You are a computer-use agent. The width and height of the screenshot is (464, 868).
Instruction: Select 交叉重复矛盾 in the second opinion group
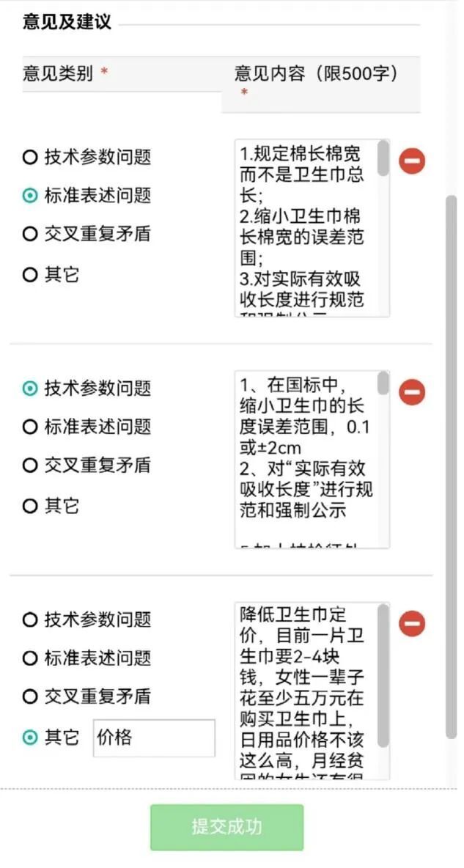tap(30, 466)
